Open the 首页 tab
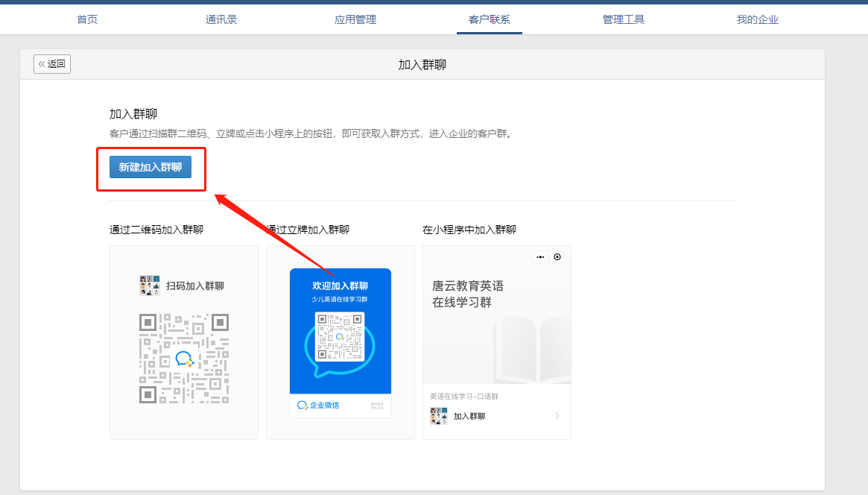Screen dimensions: 868x495 87,19
